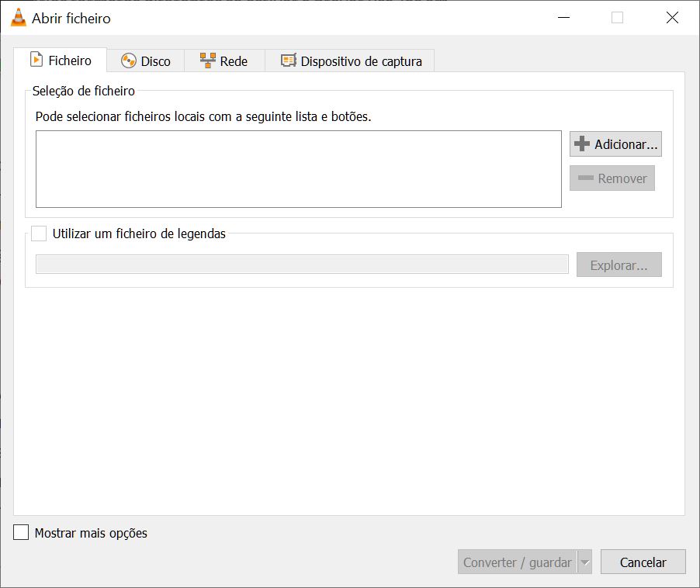Click the VLC cone icon in title bar
The image size is (700, 588).
pos(19,17)
